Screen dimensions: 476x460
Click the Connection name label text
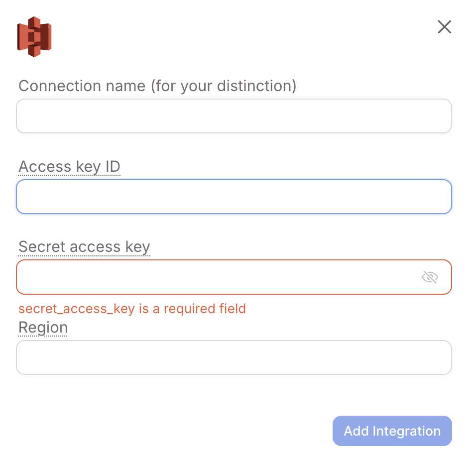(157, 86)
